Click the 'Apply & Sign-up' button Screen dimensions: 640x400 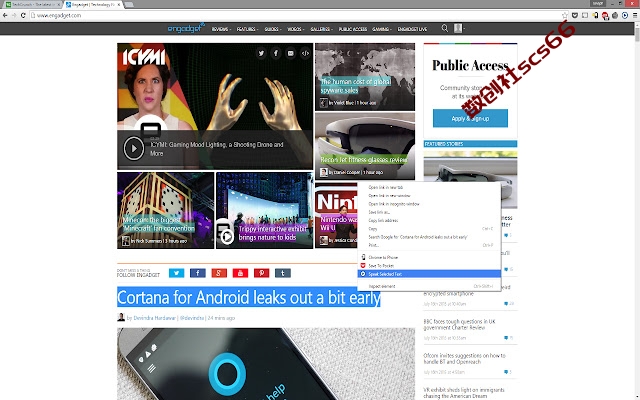pyautogui.click(x=470, y=118)
